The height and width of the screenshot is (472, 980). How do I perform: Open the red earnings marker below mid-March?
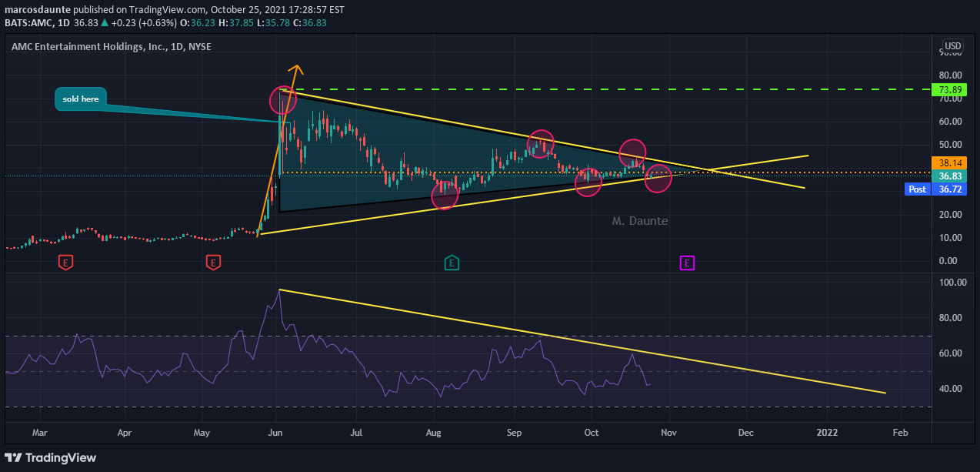click(66, 263)
